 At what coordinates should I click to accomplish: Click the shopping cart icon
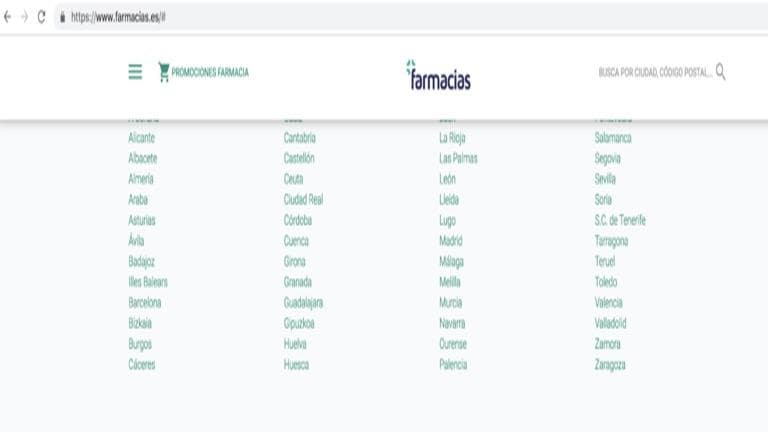164,72
